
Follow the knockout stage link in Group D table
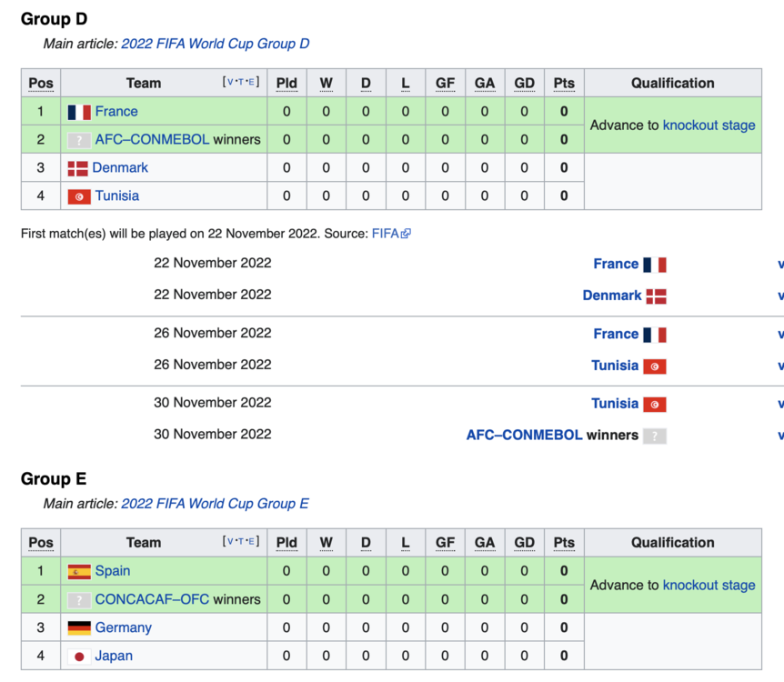(x=709, y=125)
